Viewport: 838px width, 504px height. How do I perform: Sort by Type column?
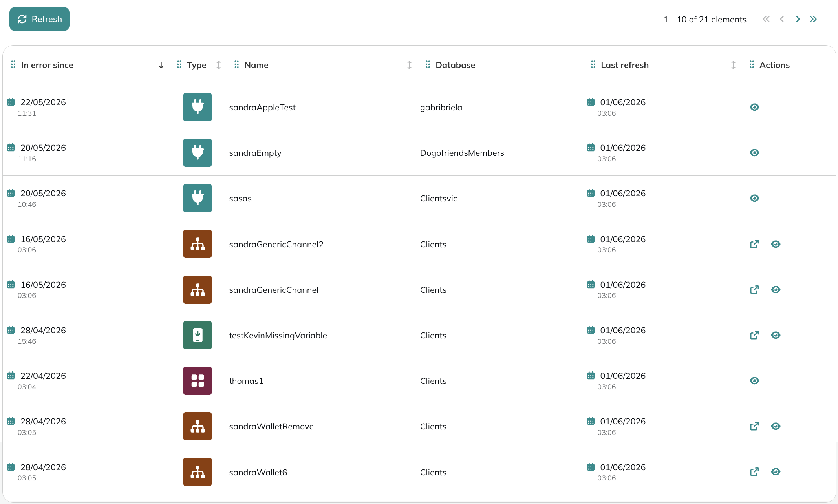pos(219,65)
